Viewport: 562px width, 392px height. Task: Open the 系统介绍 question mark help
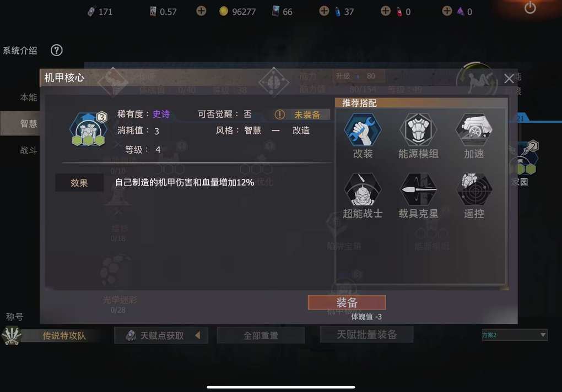[57, 50]
